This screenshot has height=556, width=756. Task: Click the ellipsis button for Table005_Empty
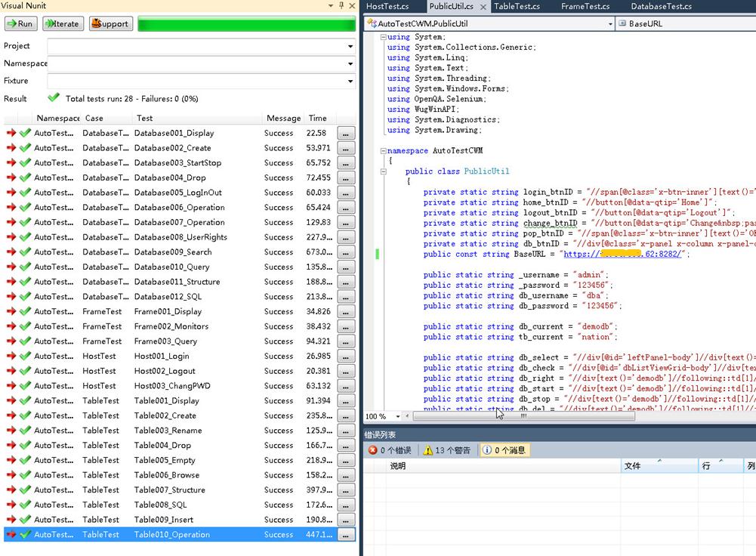(345, 460)
